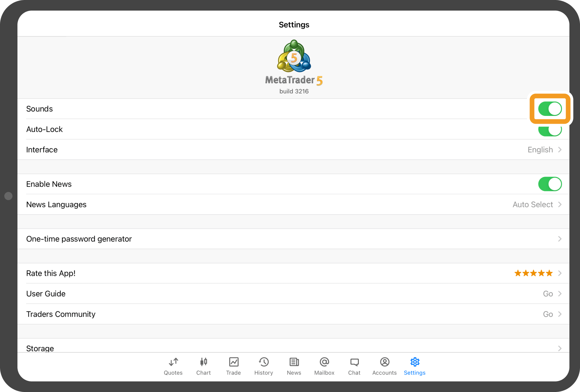Screen dimensions: 580x392
Task: Open the News newspaper icon
Action: pos(294,362)
